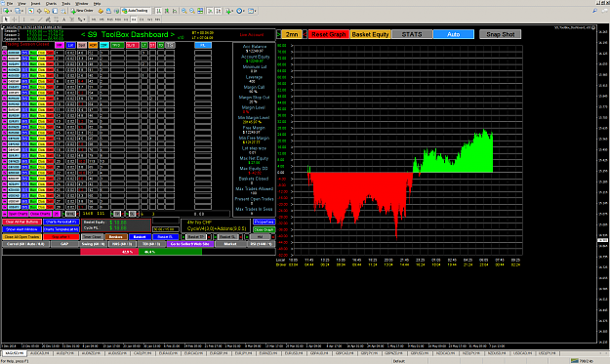Screen dimensions: 610x364
Task: Open the Terminal panel icon
Action: [55, 11]
